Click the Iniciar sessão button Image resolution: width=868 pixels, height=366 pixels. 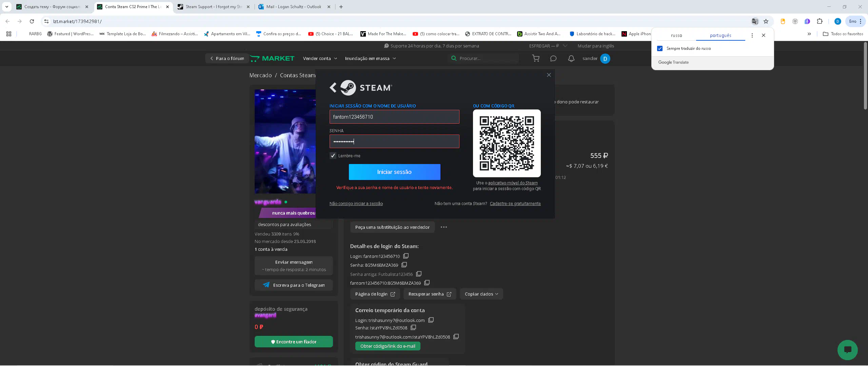click(x=394, y=172)
